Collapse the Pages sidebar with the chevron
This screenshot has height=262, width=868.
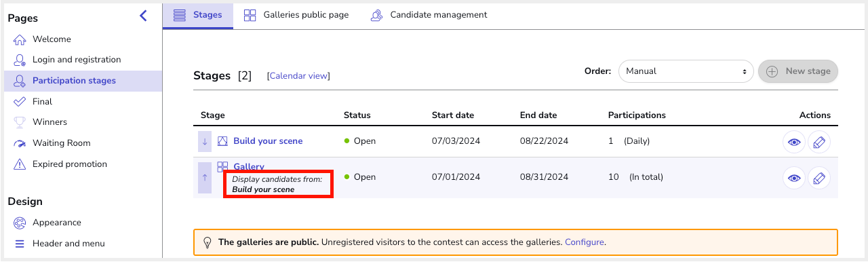pyautogui.click(x=143, y=16)
